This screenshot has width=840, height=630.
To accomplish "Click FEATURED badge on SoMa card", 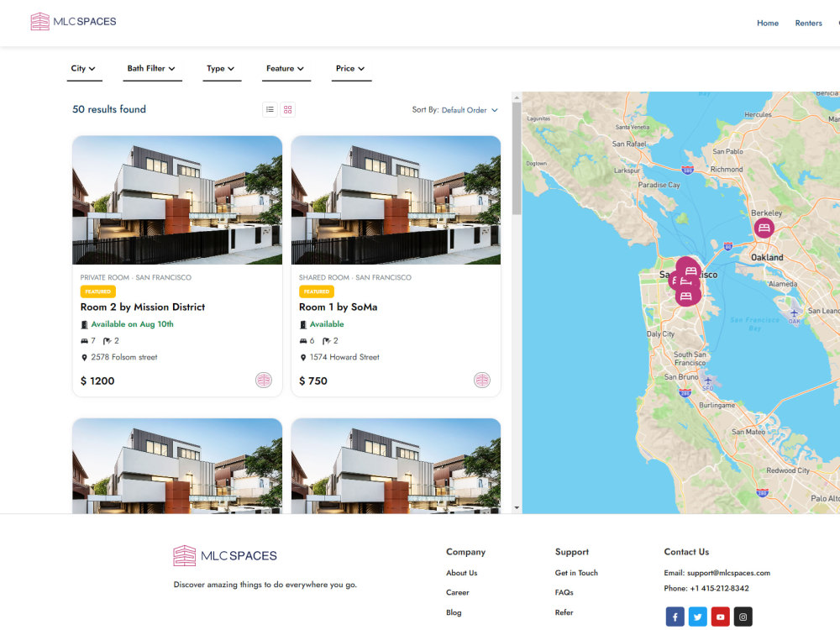I will click(x=317, y=291).
